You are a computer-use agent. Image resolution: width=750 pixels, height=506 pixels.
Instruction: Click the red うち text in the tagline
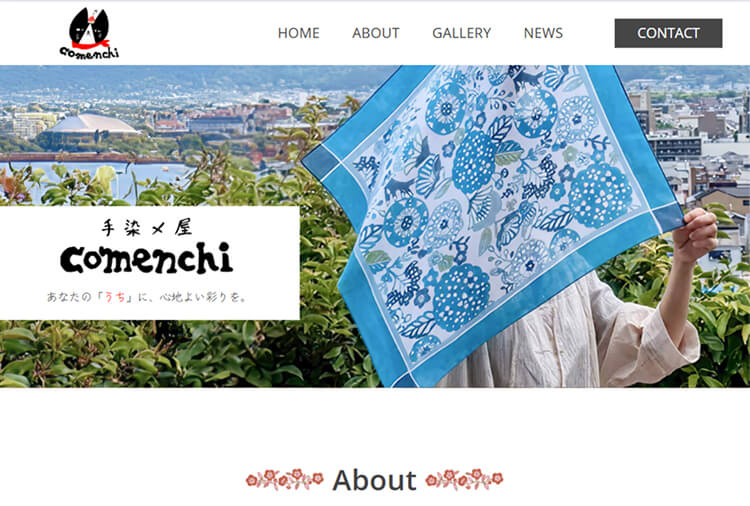point(115,297)
